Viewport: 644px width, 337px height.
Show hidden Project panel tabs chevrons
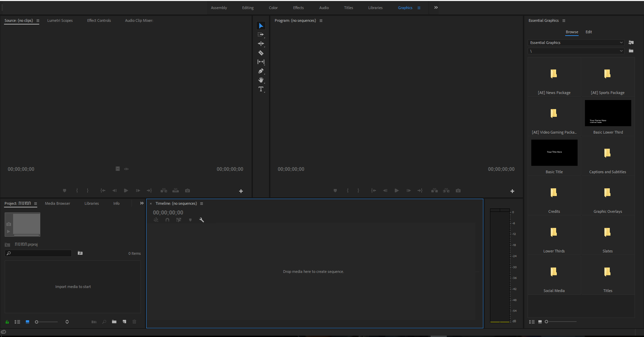click(x=142, y=203)
